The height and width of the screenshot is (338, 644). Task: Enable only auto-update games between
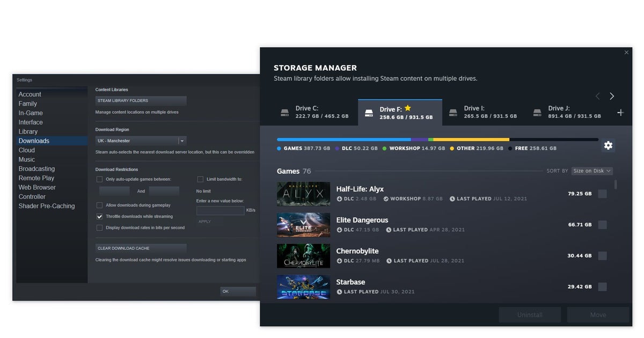99,179
